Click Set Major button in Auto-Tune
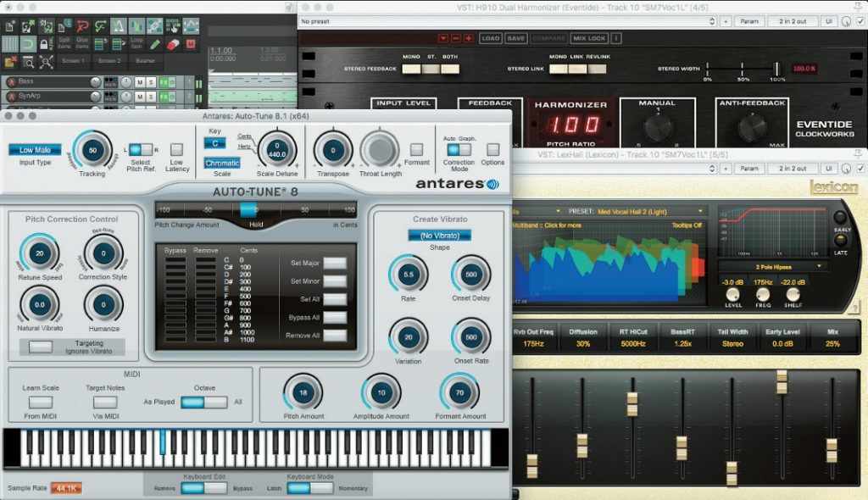Image resolution: width=868 pixels, height=500 pixels. (335, 263)
